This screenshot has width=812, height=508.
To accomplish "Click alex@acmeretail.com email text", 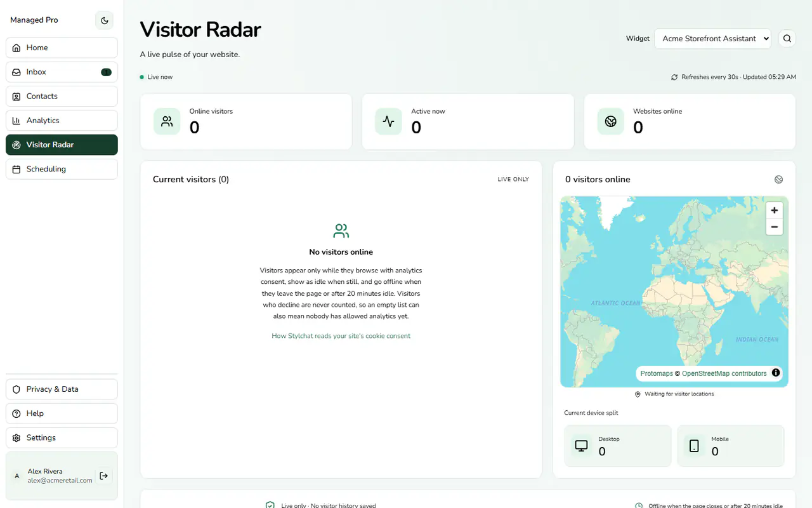I will 60,481.
